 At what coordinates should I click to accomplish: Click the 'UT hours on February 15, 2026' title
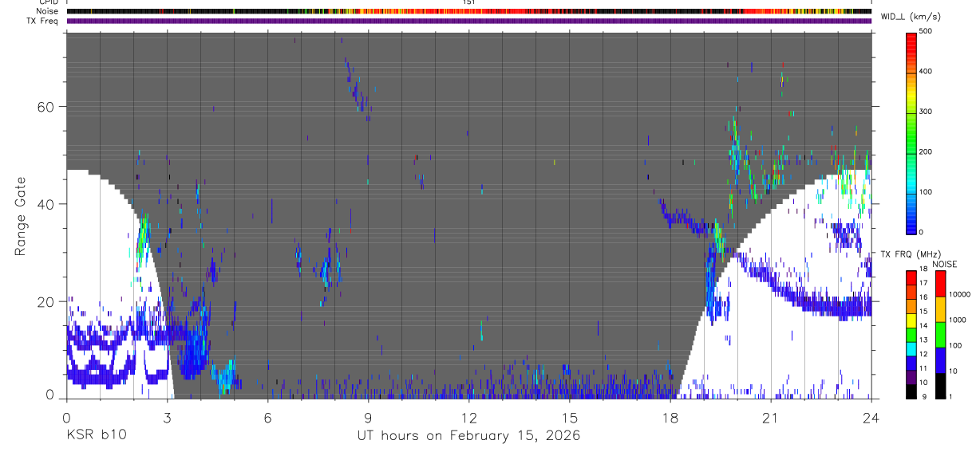click(x=468, y=436)
